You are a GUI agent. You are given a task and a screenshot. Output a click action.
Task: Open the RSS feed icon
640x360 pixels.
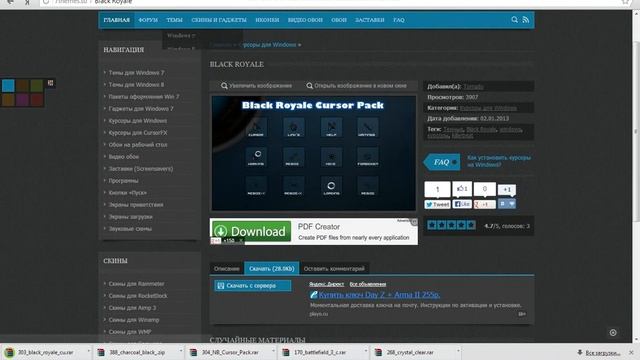(x=525, y=20)
